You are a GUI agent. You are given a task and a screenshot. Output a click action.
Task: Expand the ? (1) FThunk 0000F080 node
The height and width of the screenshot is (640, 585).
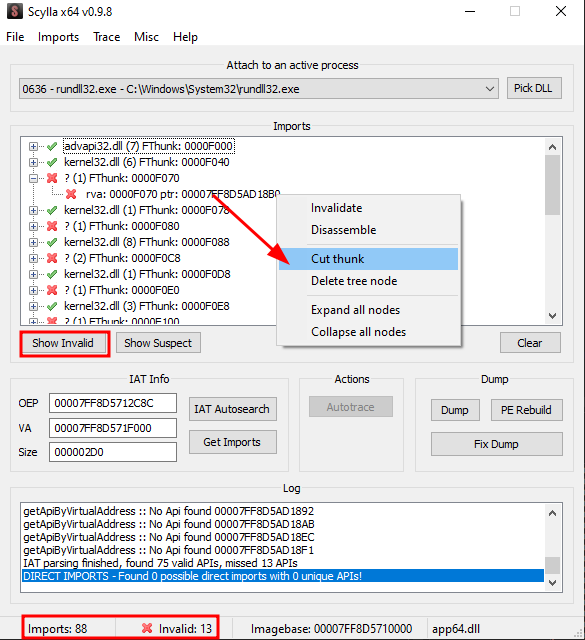tap(33, 226)
